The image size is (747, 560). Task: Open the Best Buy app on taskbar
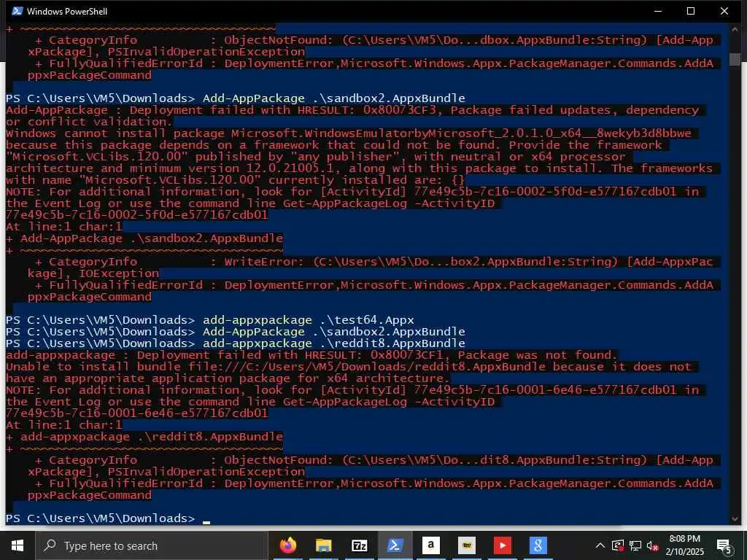[466, 545]
